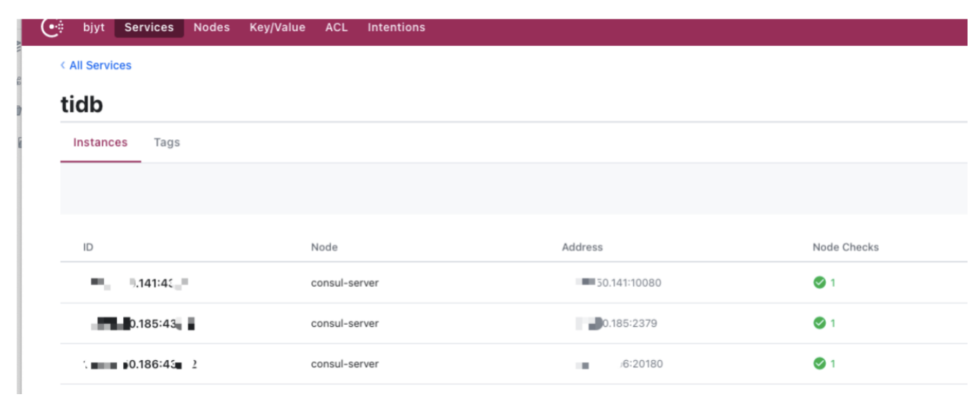Go to the Nodes page
Screen dimensions: 980x399
tap(212, 28)
